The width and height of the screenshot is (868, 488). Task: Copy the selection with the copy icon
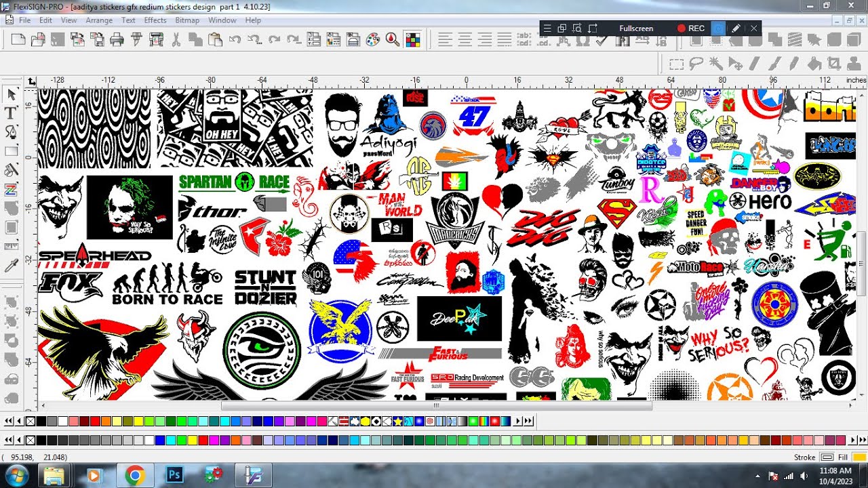tap(196, 39)
